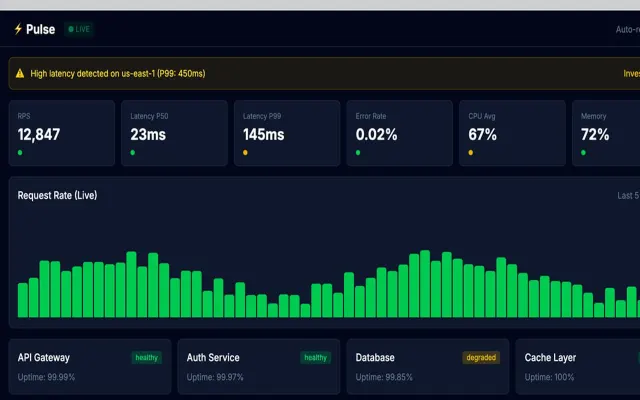The height and width of the screenshot is (400, 640).
Task: Click Uptime: 99.85% under Database
Action: click(384, 377)
